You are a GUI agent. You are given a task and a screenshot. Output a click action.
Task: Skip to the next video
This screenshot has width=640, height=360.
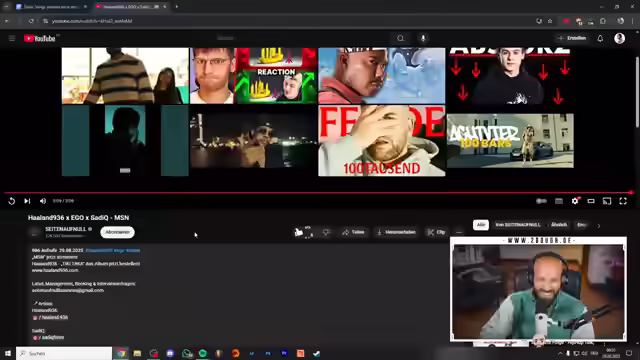[27, 201]
